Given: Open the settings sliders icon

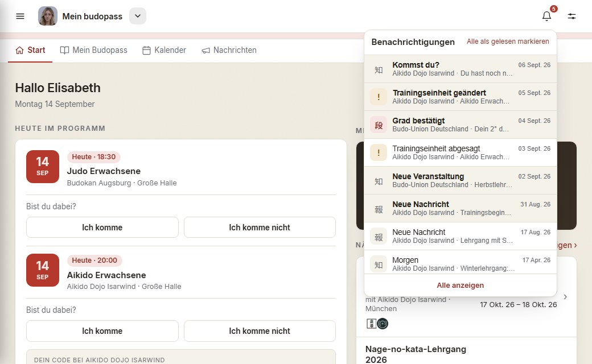Looking at the screenshot, I should point(572,16).
